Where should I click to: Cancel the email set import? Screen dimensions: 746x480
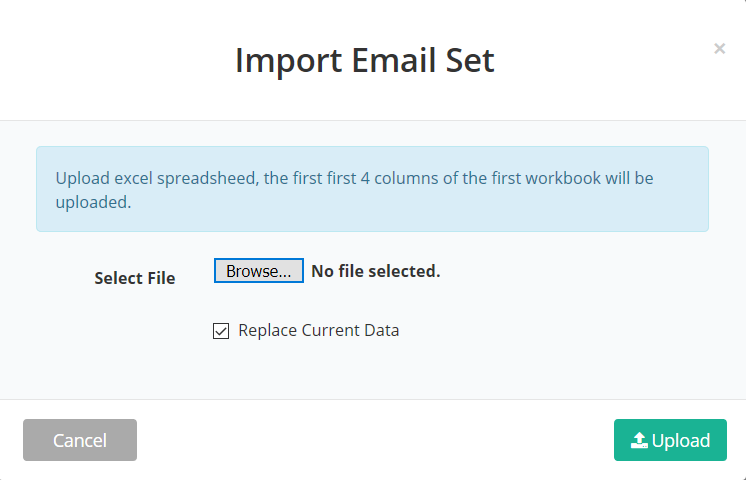coord(80,440)
